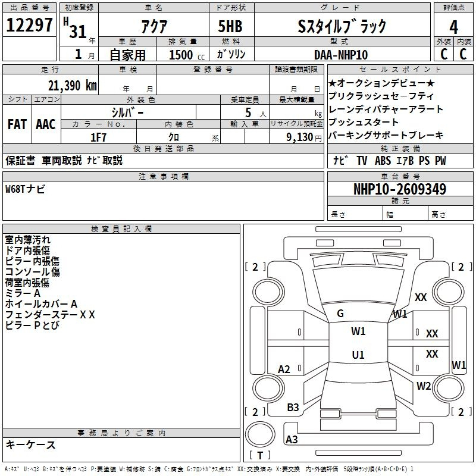Image resolution: width=476 pixels, height=476 pixels.
Task: Click the sales point パーキングサポートブレーキ
Action: coord(386,135)
